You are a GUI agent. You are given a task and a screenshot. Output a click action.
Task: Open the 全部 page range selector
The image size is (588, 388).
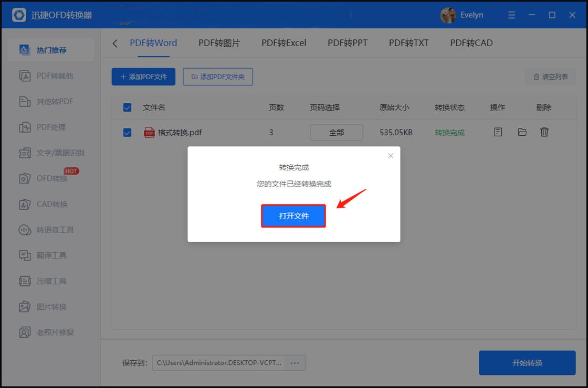336,133
